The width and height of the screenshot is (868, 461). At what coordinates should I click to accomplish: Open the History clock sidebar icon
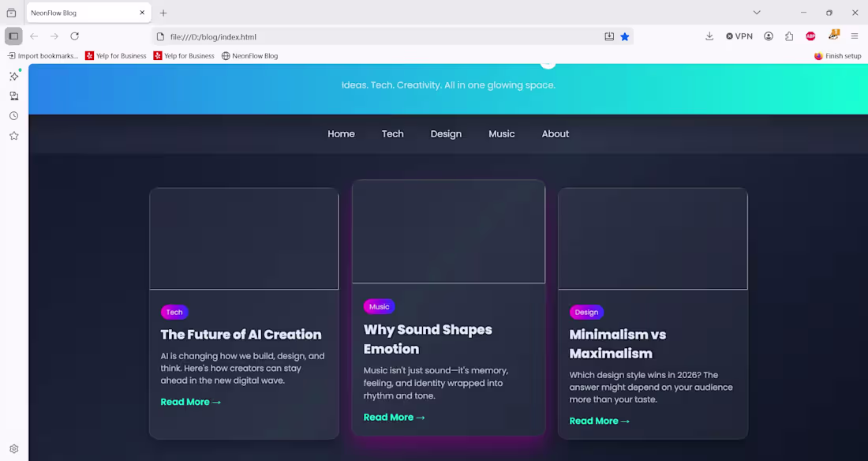tap(14, 116)
